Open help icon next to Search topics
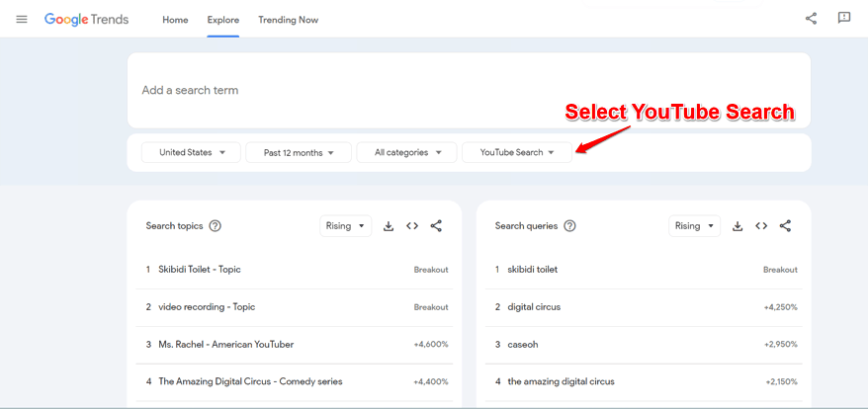 coord(215,226)
